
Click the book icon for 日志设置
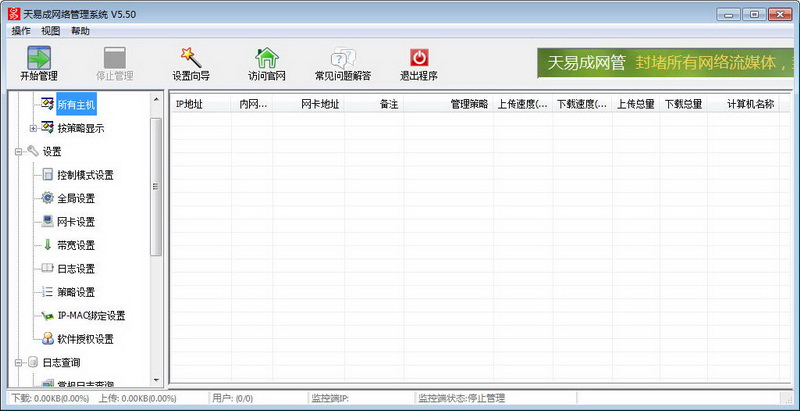click(47, 268)
